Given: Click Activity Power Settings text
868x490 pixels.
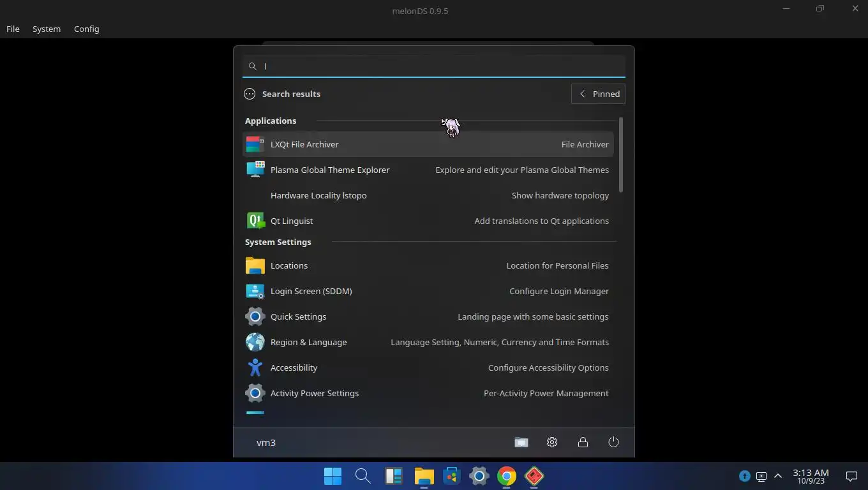Looking at the screenshot, I should 315,393.
